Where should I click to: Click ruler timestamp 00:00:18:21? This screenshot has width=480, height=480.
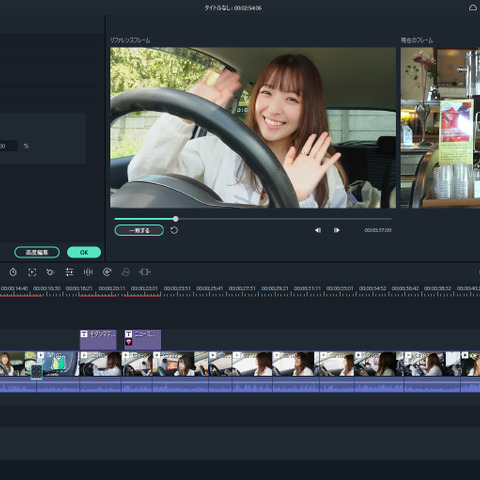click(79, 288)
